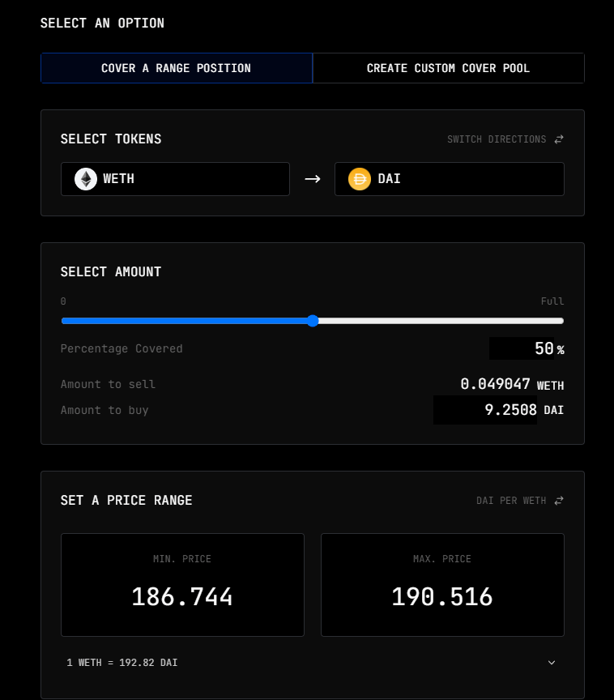Screen dimensions: 614x700
Task: Click the WETH Ethereum token icon
Action: click(x=86, y=179)
